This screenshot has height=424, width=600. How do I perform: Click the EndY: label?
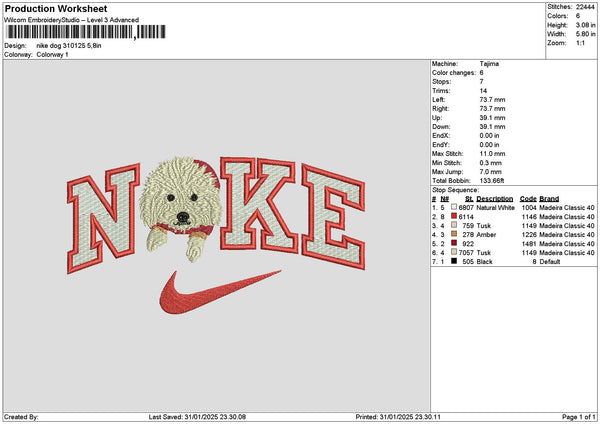coord(441,145)
